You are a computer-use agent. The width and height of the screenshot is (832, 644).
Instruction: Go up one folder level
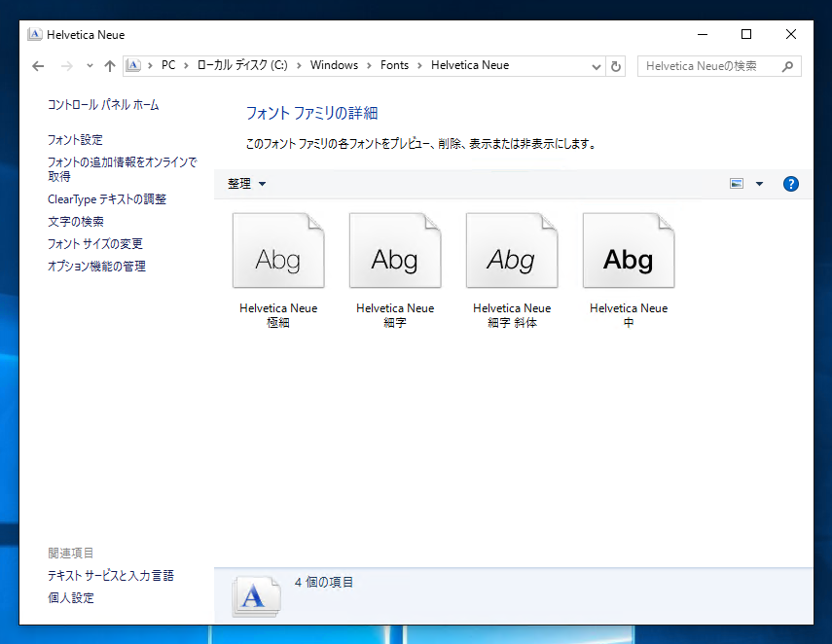[x=110, y=66]
